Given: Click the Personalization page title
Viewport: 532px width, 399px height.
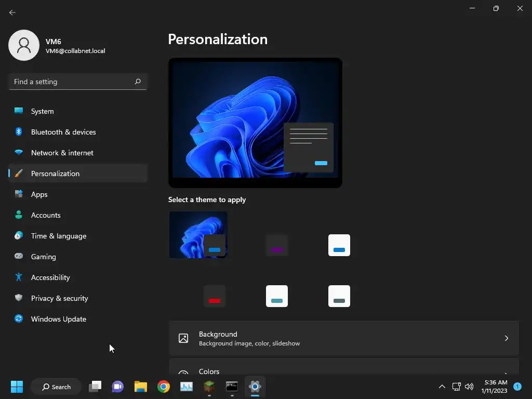Looking at the screenshot, I should pyautogui.click(x=218, y=39).
